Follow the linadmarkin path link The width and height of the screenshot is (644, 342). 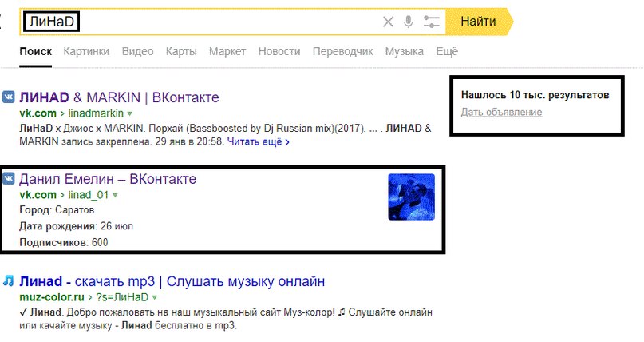[96, 113]
